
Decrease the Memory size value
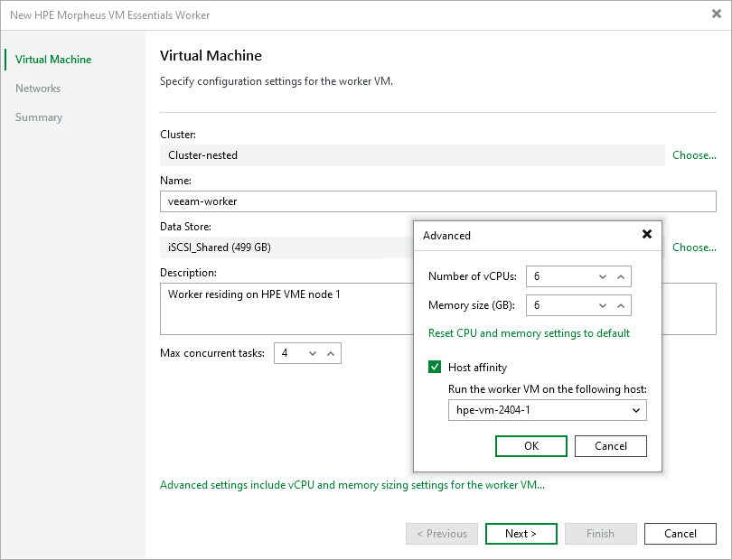[603, 305]
